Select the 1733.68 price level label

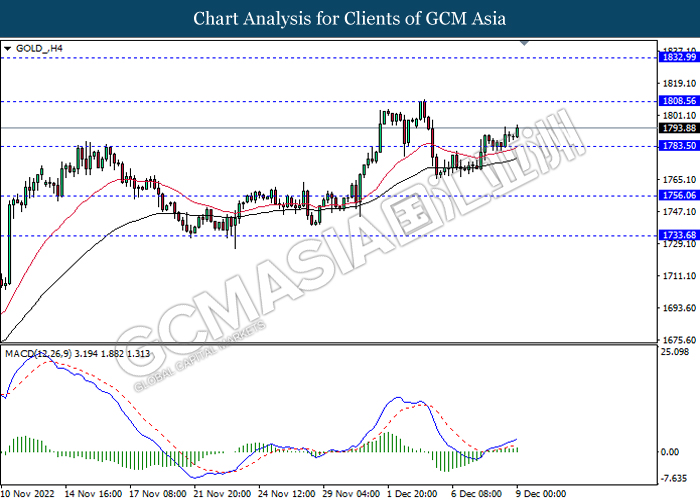679,235
